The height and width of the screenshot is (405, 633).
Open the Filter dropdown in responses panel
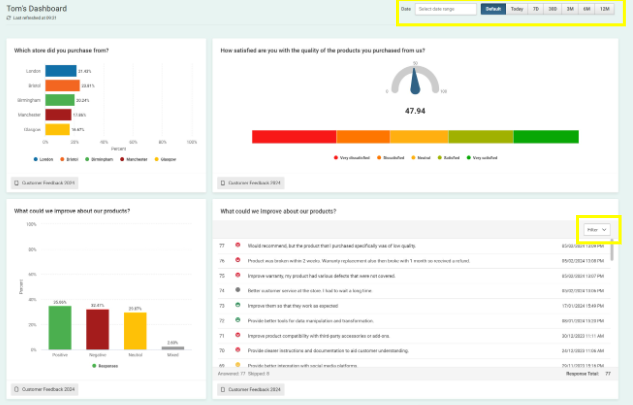599,229
